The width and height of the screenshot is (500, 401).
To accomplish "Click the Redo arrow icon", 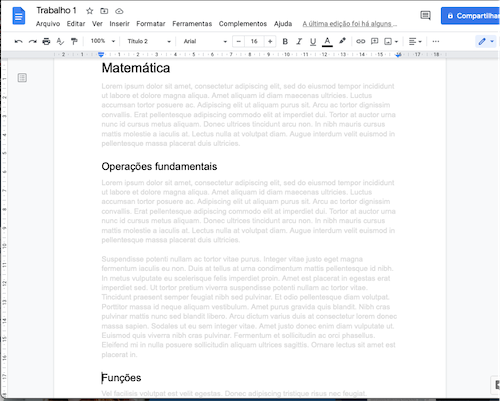I will coord(33,41).
